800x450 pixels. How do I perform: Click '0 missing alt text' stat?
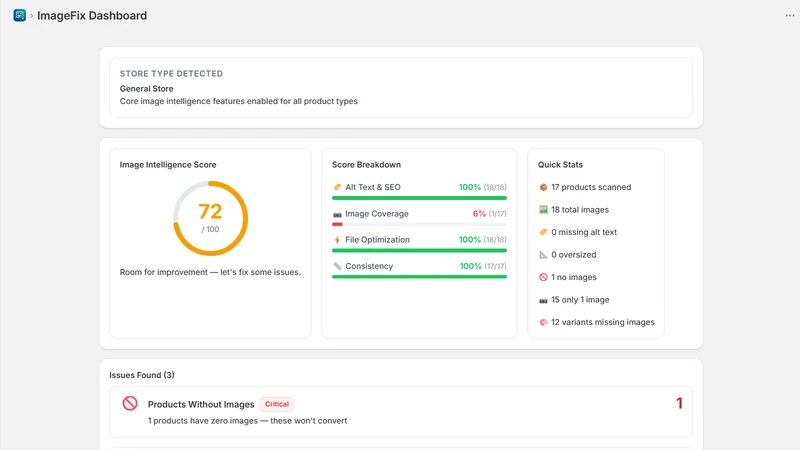coord(584,232)
